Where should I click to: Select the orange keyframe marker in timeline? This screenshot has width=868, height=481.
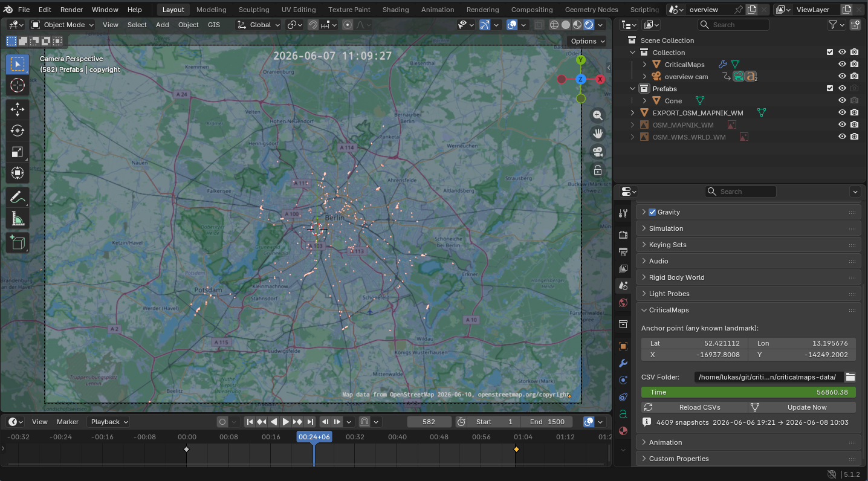click(x=516, y=449)
